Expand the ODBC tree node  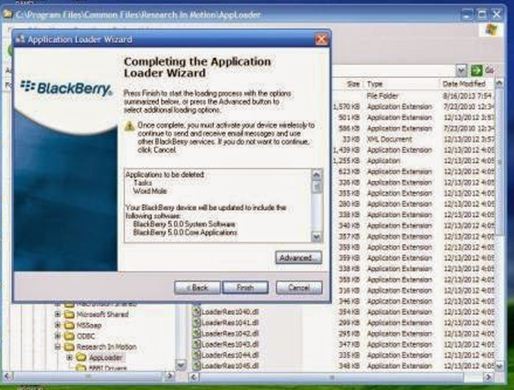coord(58,336)
